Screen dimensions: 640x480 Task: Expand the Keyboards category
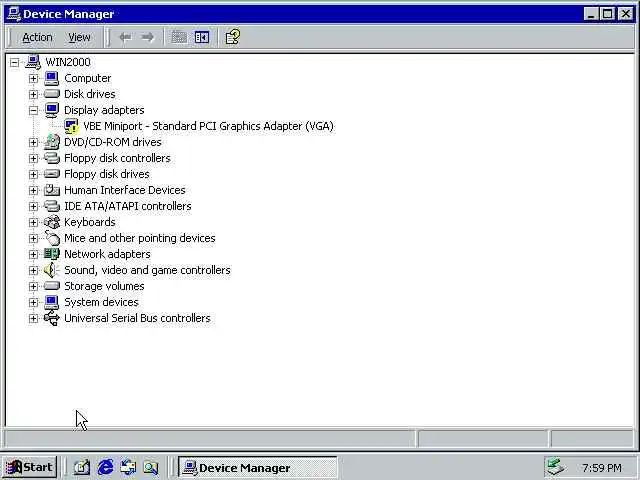coord(33,222)
